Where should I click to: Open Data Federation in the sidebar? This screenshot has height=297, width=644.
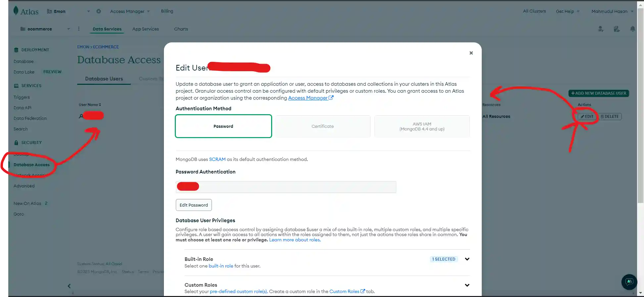tap(30, 118)
